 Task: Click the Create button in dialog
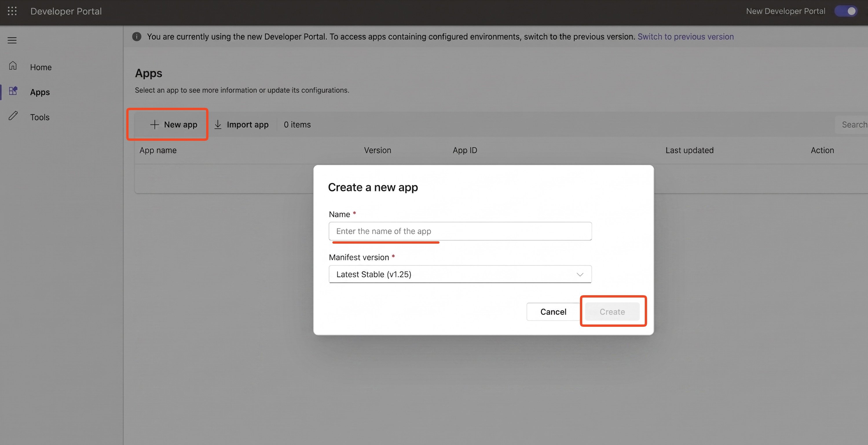612,312
